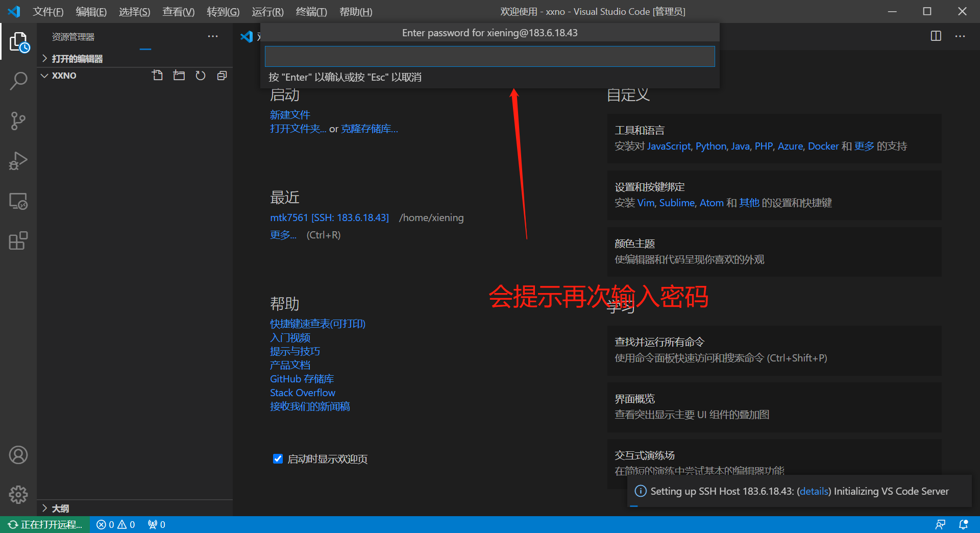The height and width of the screenshot is (533, 980).
Task: Collapse all folders in XXNO explorer
Action: click(x=222, y=76)
